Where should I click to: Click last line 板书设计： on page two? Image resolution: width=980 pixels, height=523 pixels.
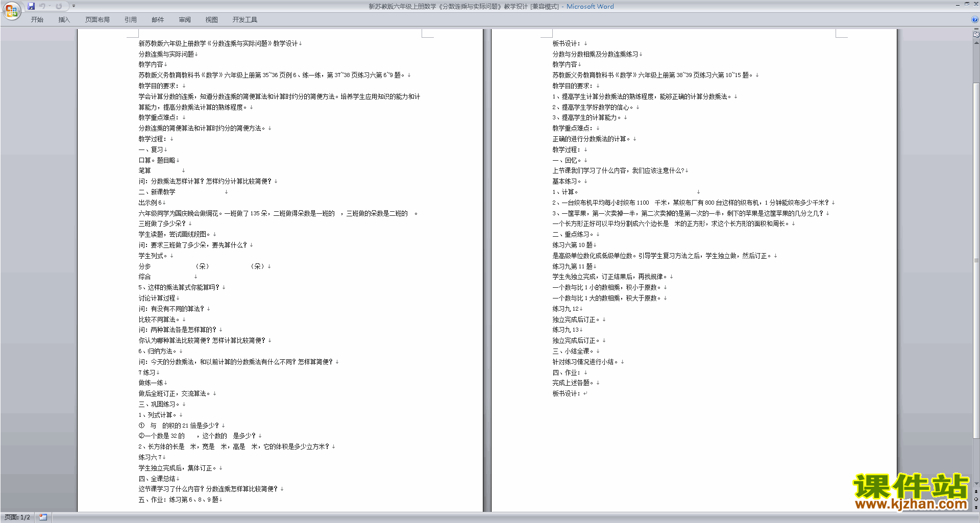pos(567,394)
